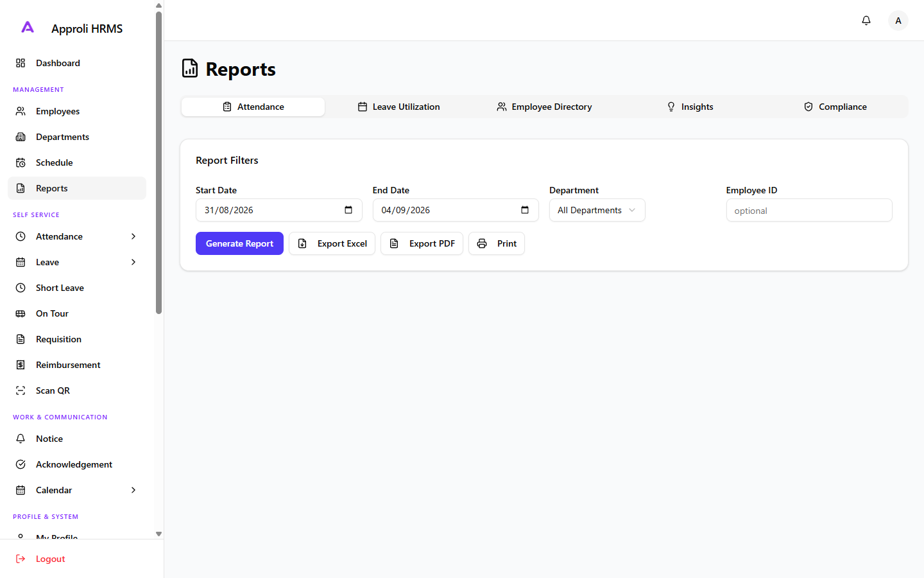Click the red Logout arrow icon

click(x=21, y=559)
